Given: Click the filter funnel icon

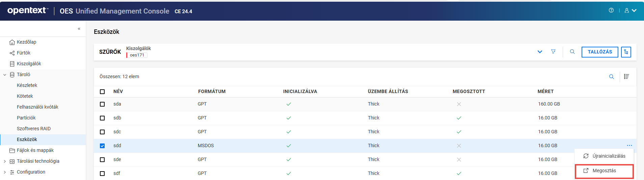Looking at the screenshot, I should (x=553, y=52).
